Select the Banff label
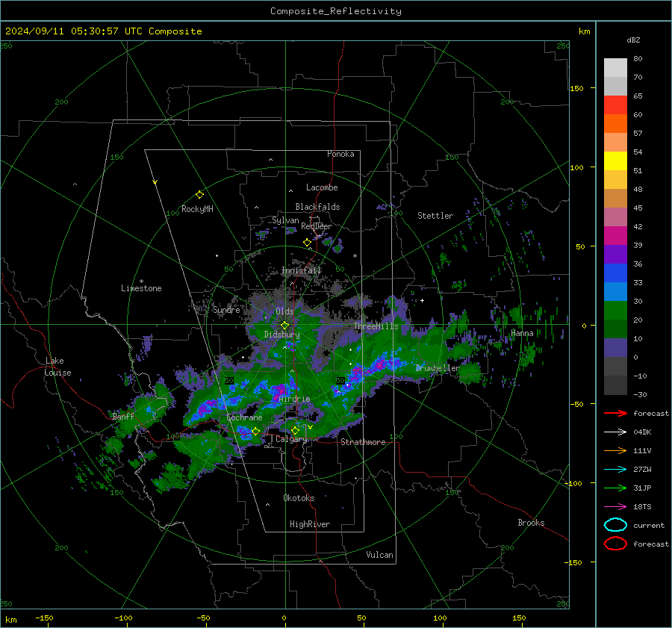The height and width of the screenshot is (628, 672). click(x=123, y=417)
